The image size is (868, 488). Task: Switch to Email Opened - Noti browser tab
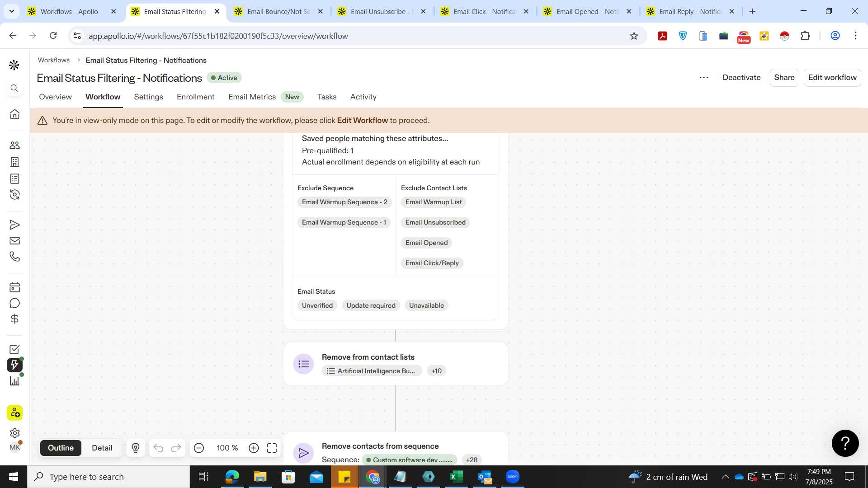587,11
